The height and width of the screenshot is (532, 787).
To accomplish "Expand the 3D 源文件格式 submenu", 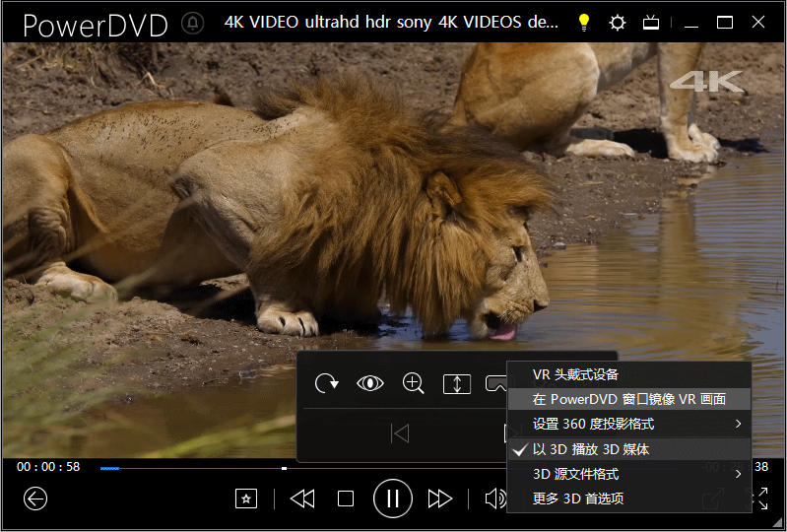I will point(628,474).
